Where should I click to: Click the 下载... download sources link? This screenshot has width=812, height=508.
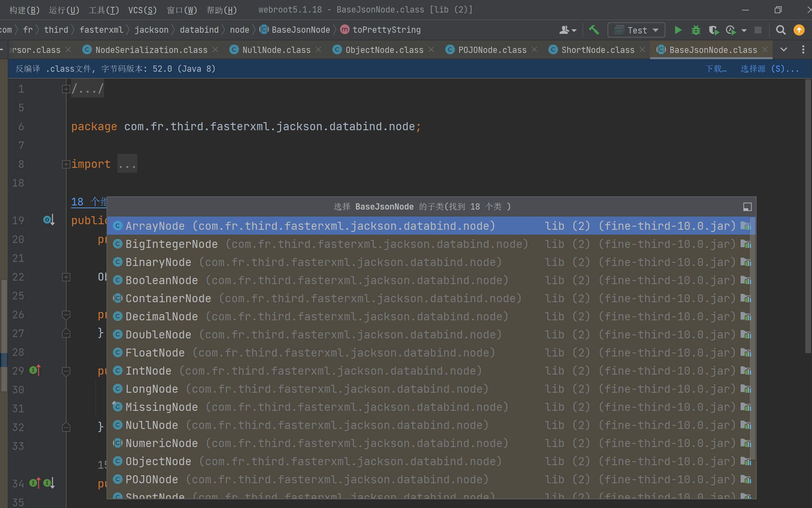click(716, 69)
